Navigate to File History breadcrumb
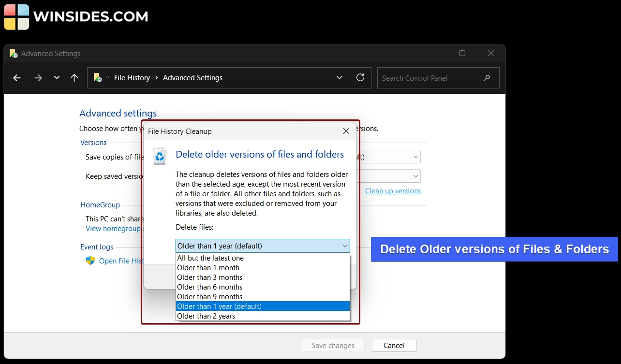Image resolution: width=621 pixels, height=364 pixels. 132,77
